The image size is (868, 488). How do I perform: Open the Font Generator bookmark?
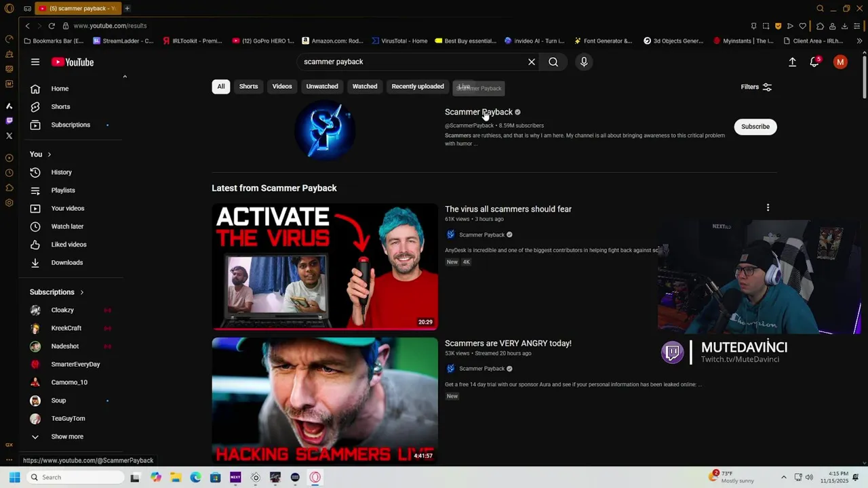tap(603, 41)
